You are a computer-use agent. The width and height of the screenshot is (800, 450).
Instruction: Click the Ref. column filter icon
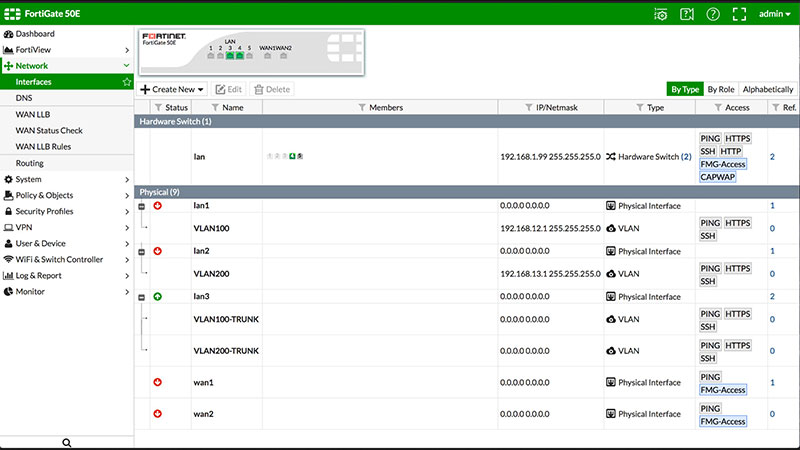point(776,108)
